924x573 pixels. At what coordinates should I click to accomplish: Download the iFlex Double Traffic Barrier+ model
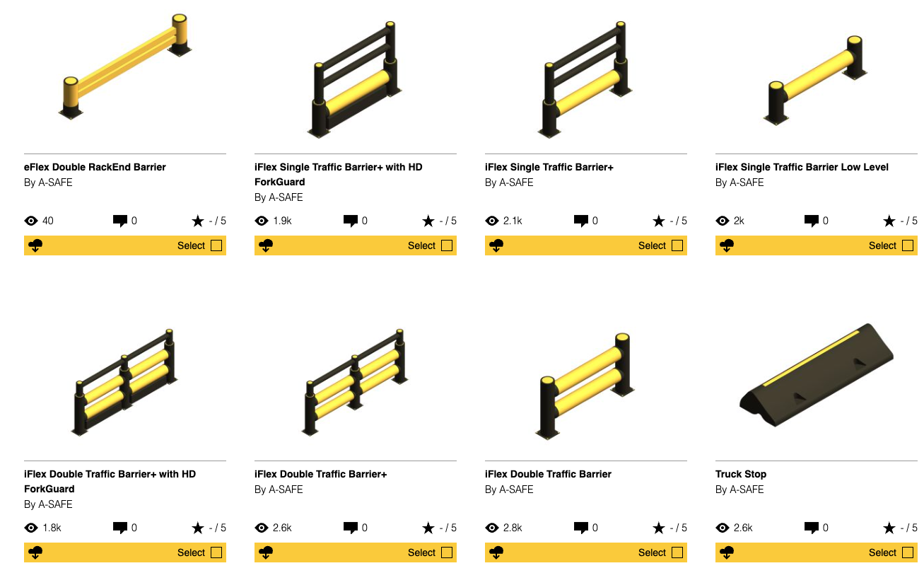coord(266,553)
